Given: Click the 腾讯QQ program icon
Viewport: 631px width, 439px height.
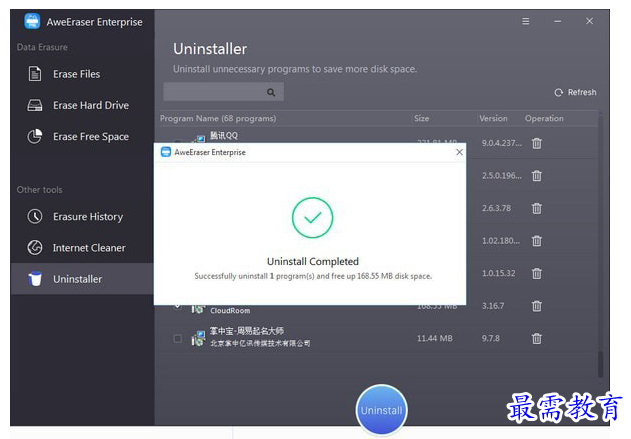Looking at the screenshot, I should [x=199, y=138].
